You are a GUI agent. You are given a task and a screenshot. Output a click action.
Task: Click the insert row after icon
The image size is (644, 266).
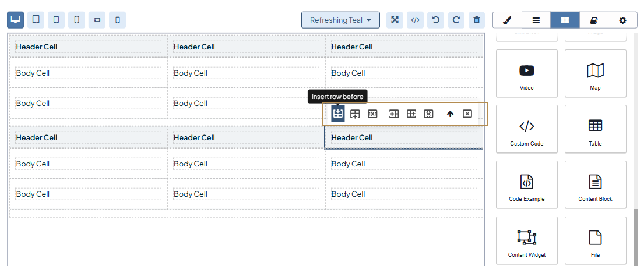355,114
